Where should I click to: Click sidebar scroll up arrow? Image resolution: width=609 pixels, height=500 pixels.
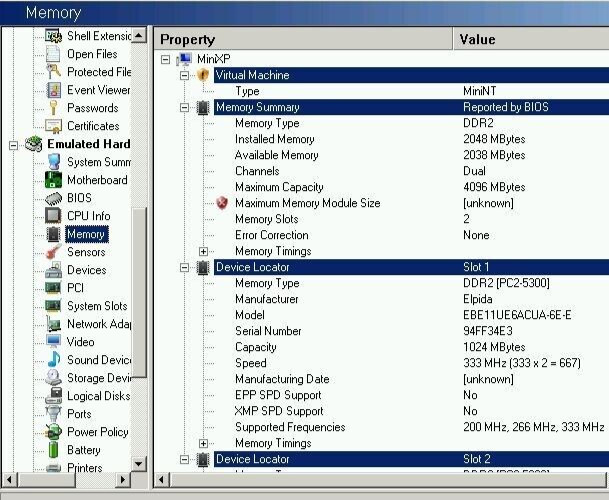point(139,35)
